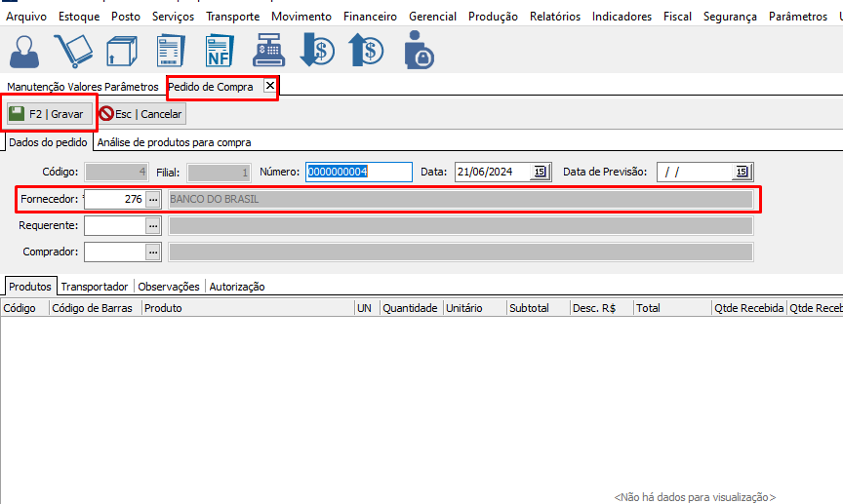This screenshot has width=843, height=504.
Task: Open Requerente lookup ellipsis button
Action: 152,225
